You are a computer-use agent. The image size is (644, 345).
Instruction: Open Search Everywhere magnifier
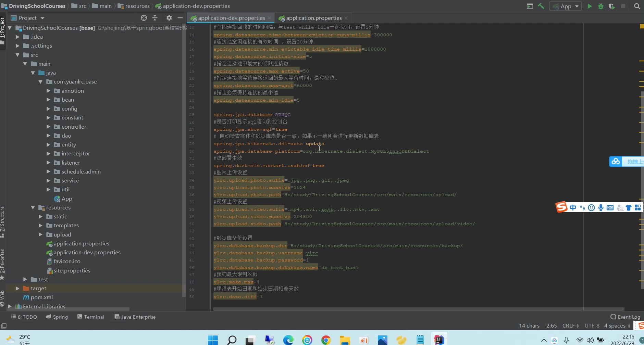point(637,6)
